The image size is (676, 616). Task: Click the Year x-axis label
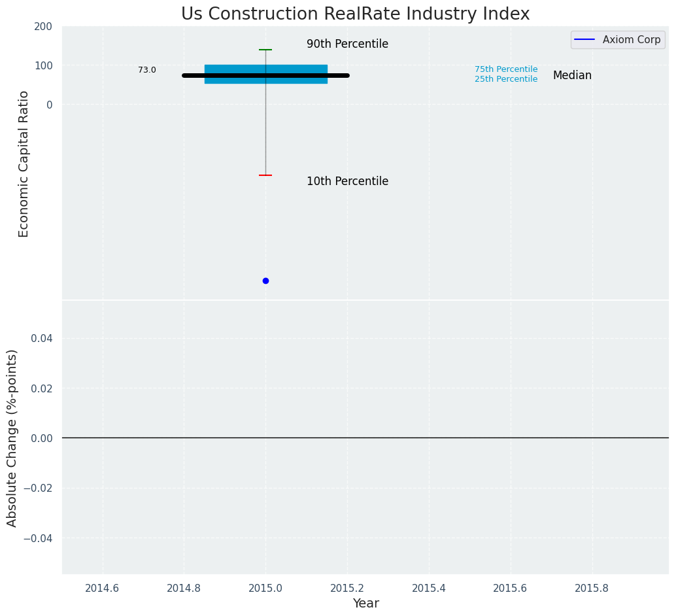(x=365, y=604)
